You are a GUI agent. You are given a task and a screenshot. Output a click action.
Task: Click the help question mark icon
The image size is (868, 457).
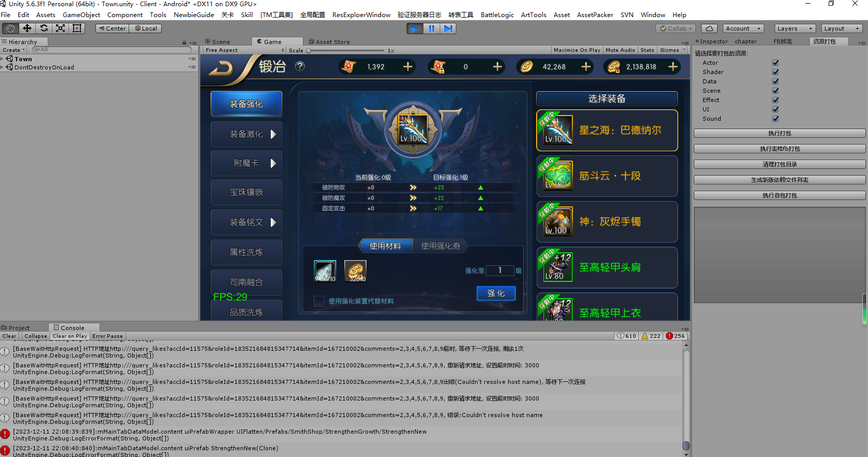pyautogui.click(x=300, y=66)
